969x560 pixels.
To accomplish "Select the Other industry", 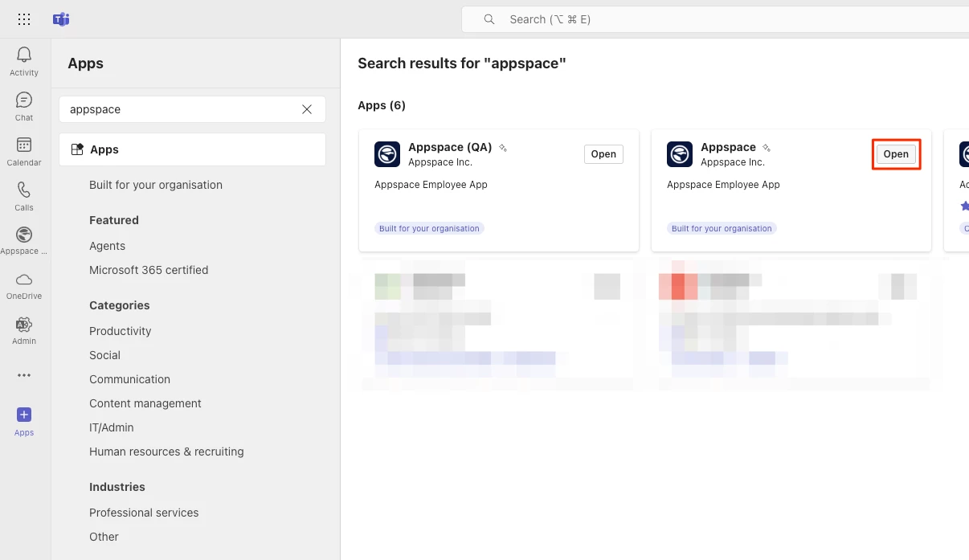I will 104,537.
